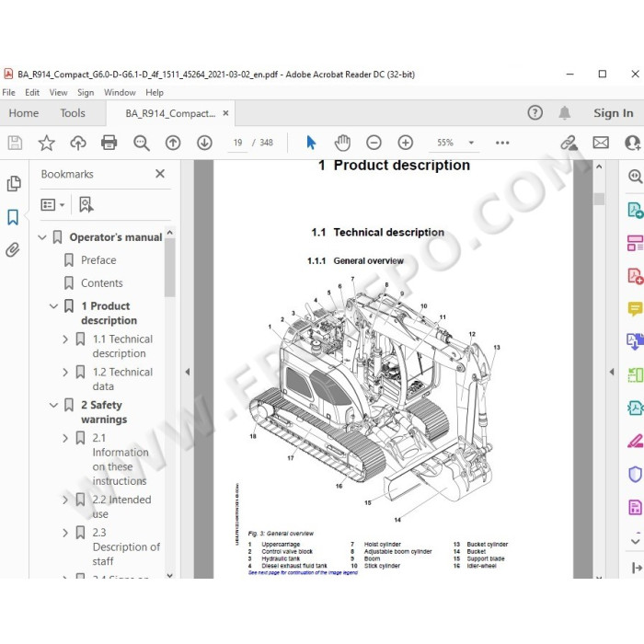Open the Export PDF tool in the right pane
This screenshot has height=644, width=644.
(x=635, y=210)
